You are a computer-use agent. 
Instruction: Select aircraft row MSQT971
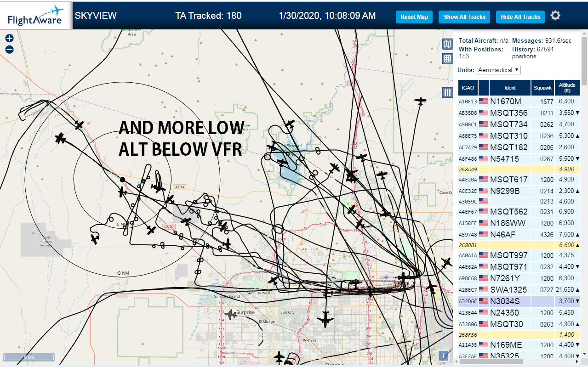point(519,267)
